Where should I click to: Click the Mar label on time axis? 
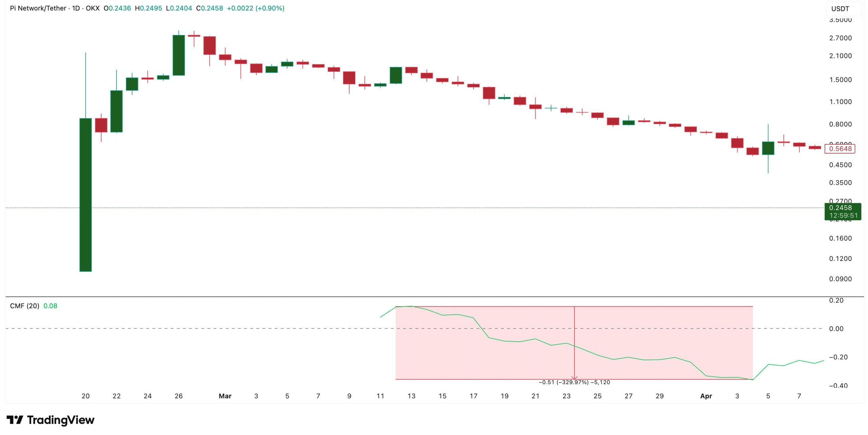[x=225, y=396]
